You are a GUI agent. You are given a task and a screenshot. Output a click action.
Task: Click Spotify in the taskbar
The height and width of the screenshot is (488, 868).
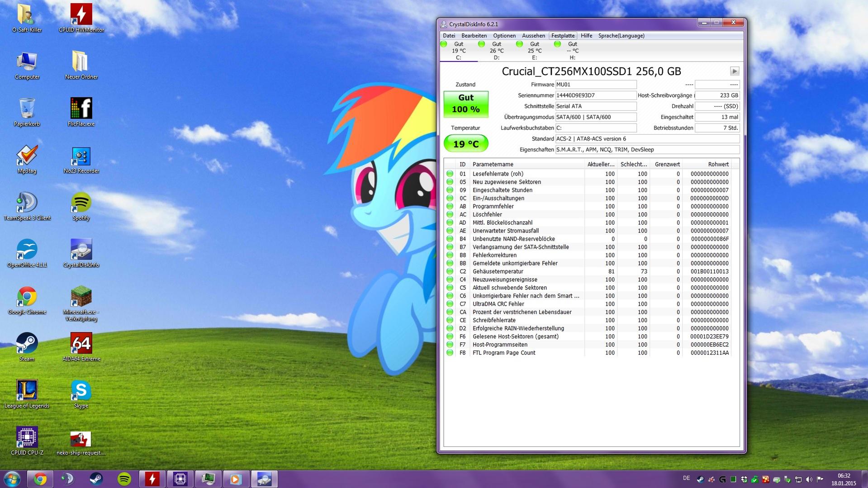124,479
